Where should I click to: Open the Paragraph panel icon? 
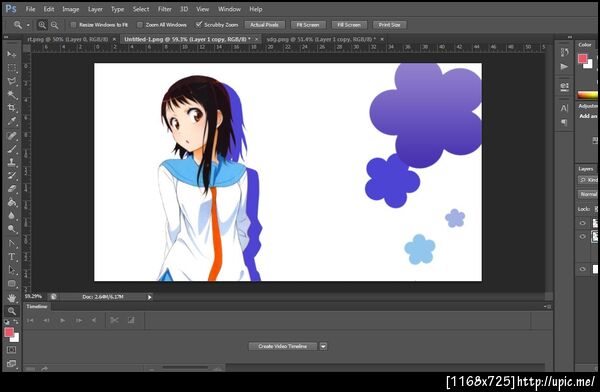click(x=564, y=122)
